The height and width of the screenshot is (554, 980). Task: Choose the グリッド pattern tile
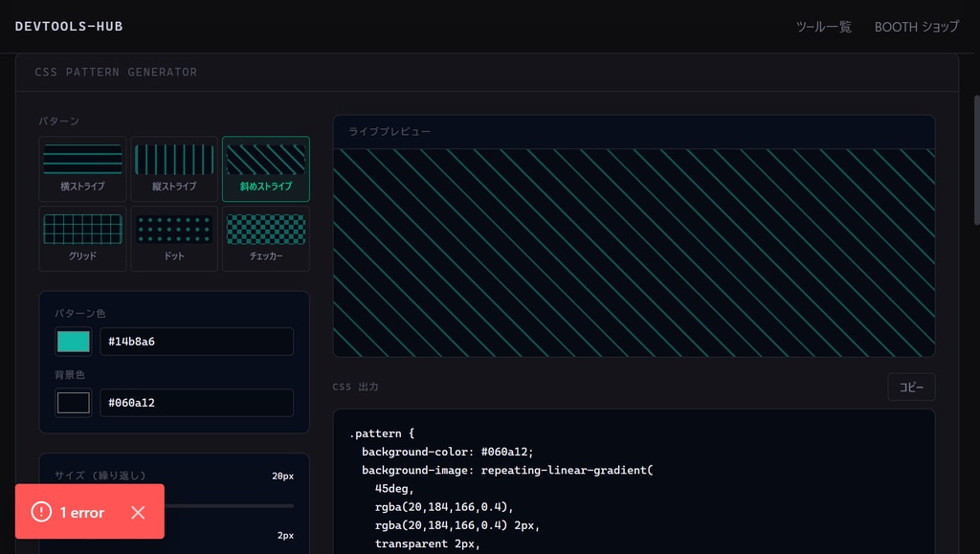point(82,238)
